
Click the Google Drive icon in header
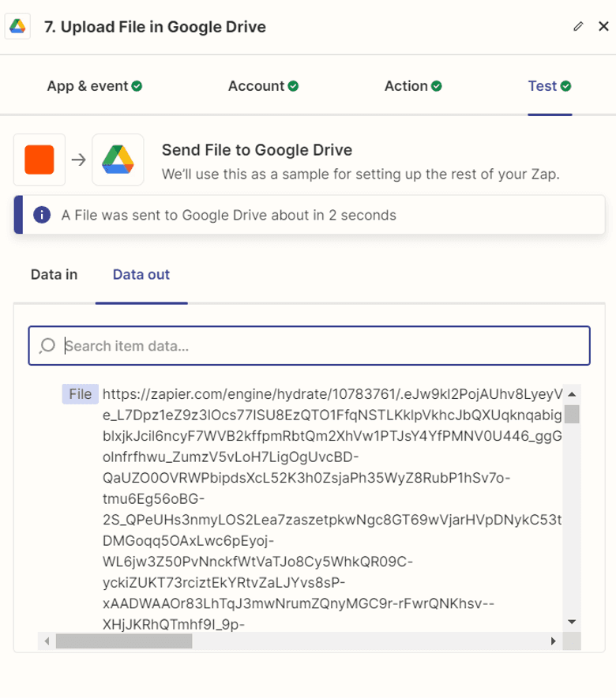[17, 26]
